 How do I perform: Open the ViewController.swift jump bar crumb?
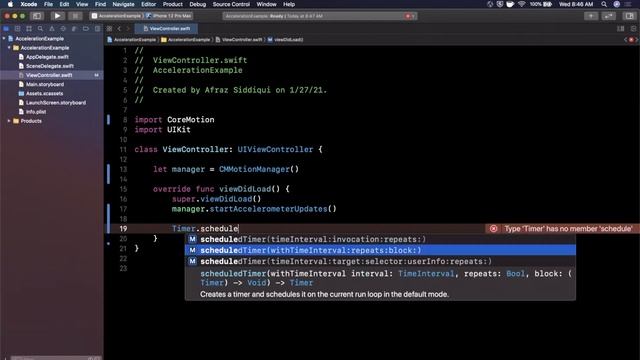(239, 40)
